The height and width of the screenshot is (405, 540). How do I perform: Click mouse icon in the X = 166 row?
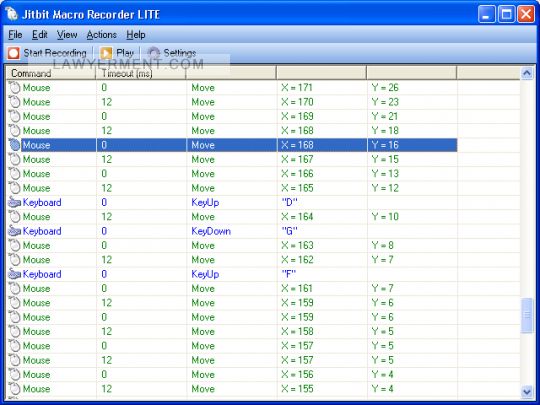point(14,174)
